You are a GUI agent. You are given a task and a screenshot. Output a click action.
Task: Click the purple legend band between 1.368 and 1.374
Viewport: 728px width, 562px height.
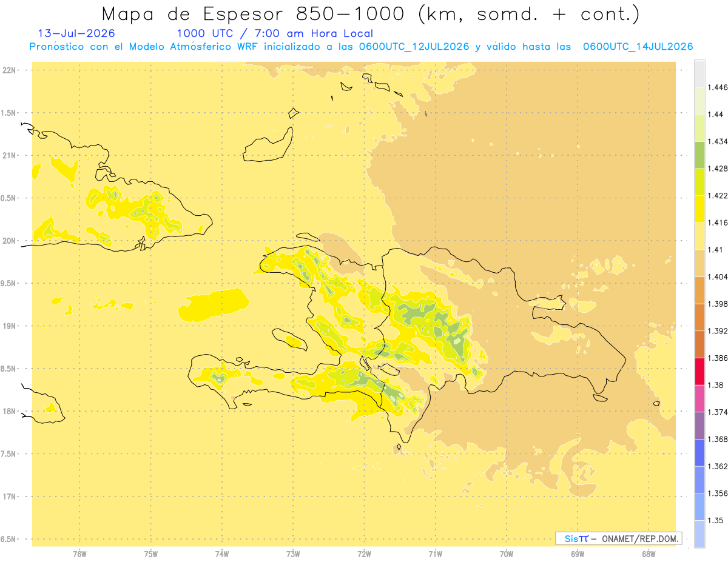coord(699,425)
